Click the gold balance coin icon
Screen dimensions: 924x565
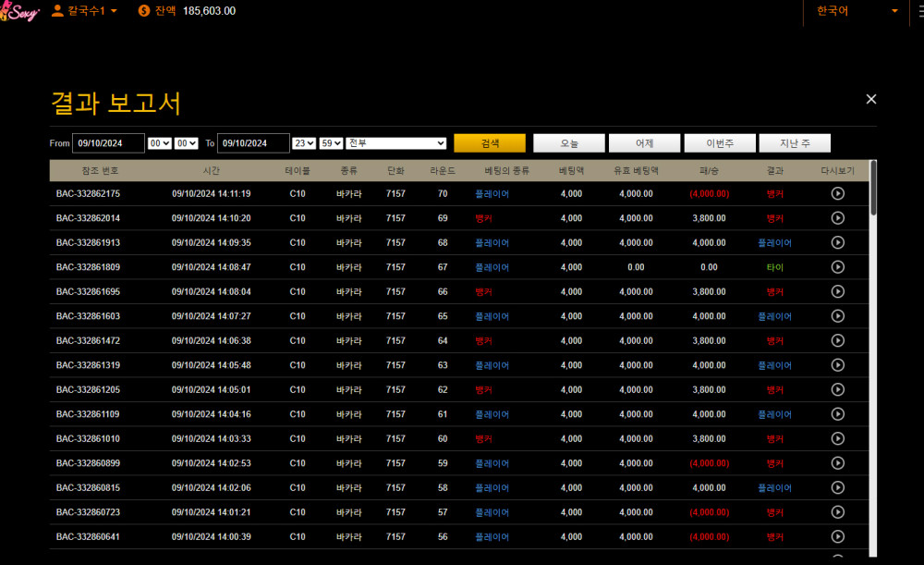pyautogui.click(x=144, y=11)
